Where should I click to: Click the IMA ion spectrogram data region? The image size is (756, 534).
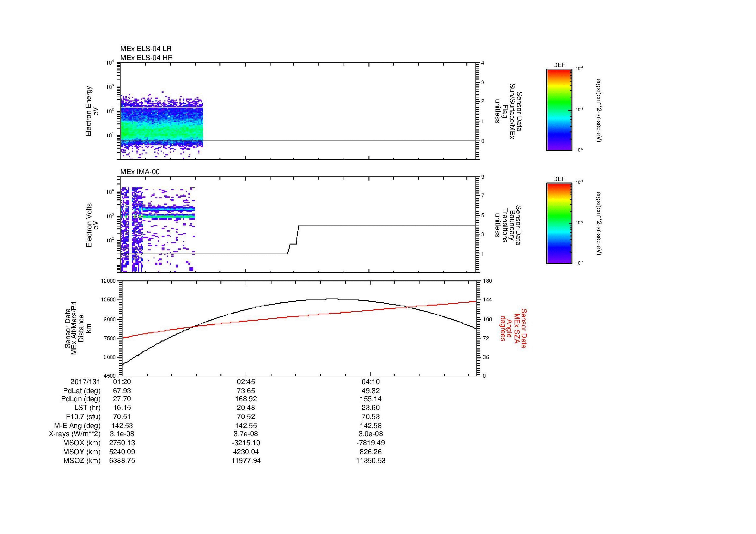pyautogui.click(x=158, y=229)
